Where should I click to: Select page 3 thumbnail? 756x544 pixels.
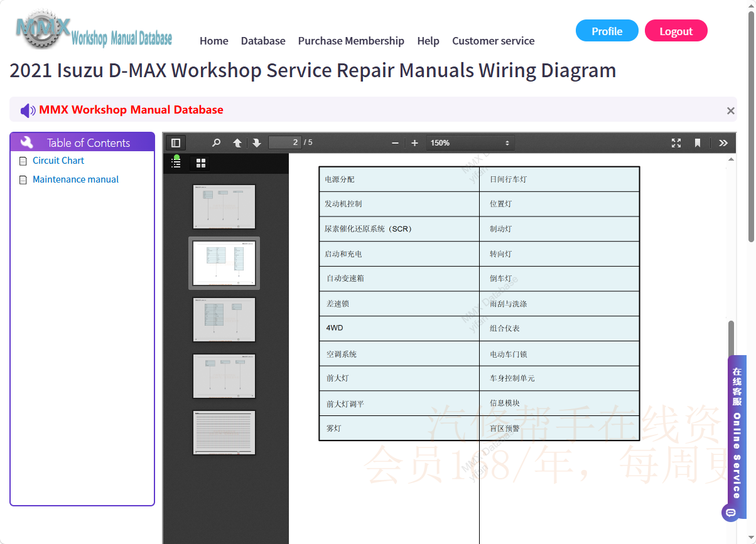point(224,319)
